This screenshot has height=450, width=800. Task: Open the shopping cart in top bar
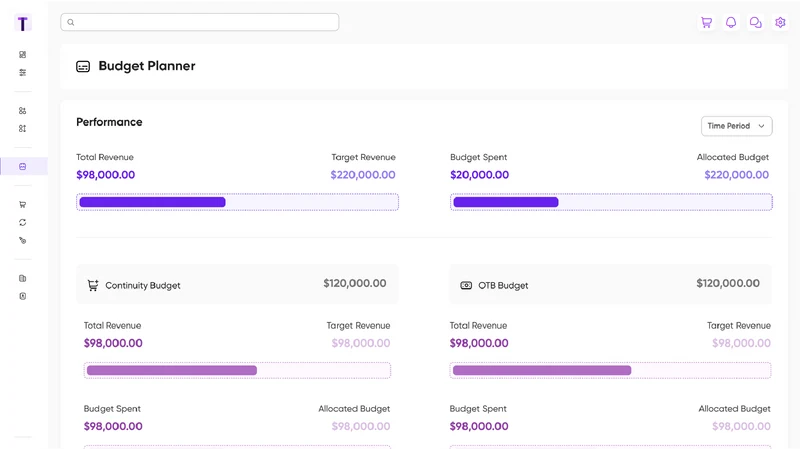click(x=706, y=22)
